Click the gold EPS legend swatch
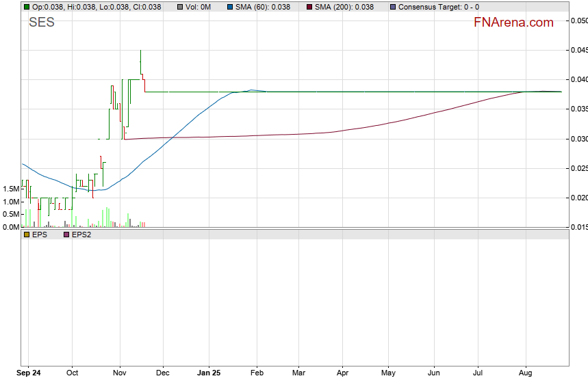 point(27,235)
